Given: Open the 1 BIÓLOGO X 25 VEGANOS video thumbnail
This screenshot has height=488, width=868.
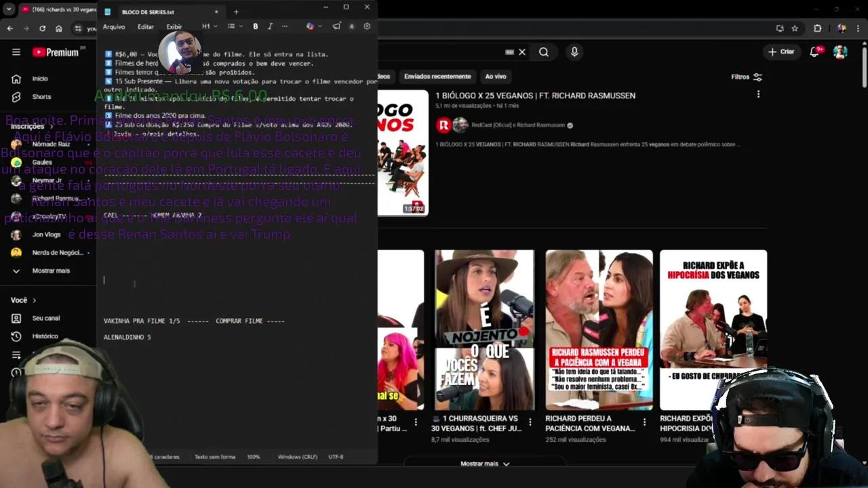Looking at the screenshot, I should [403, 153].
